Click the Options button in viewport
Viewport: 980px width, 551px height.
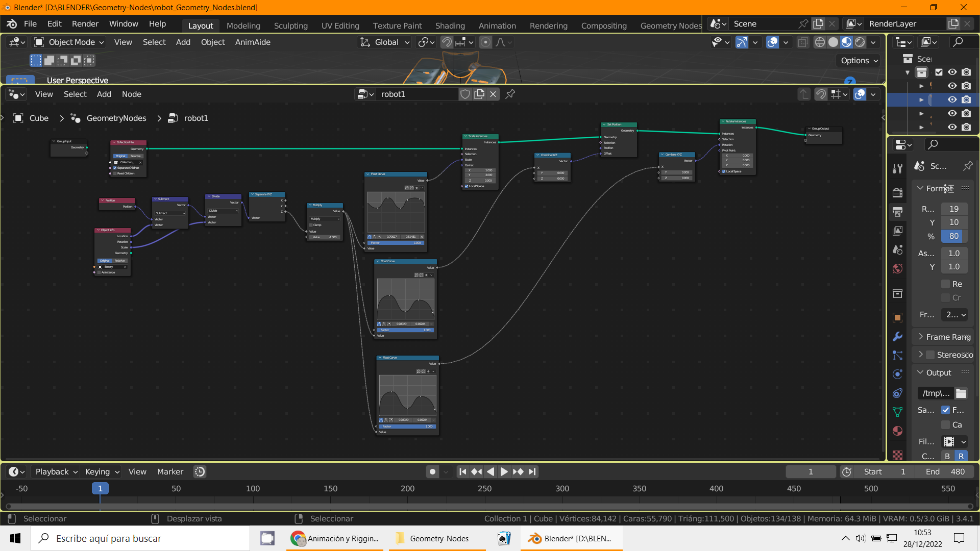point(859,60)
